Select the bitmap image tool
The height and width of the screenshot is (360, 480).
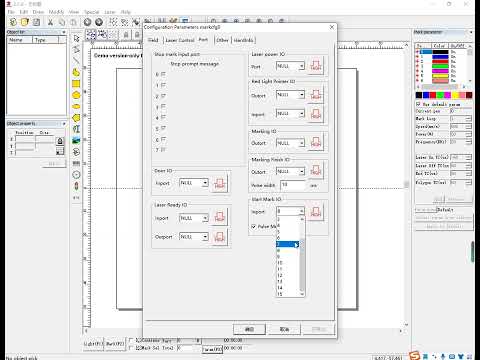[76, 140]
